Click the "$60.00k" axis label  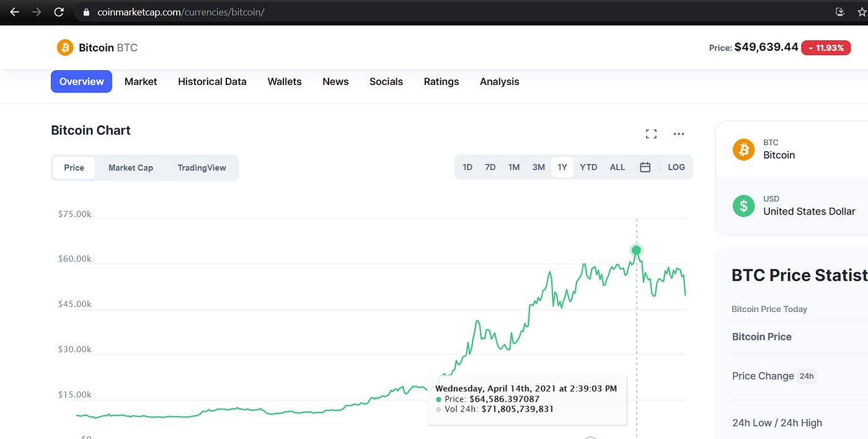pos(75,259)
